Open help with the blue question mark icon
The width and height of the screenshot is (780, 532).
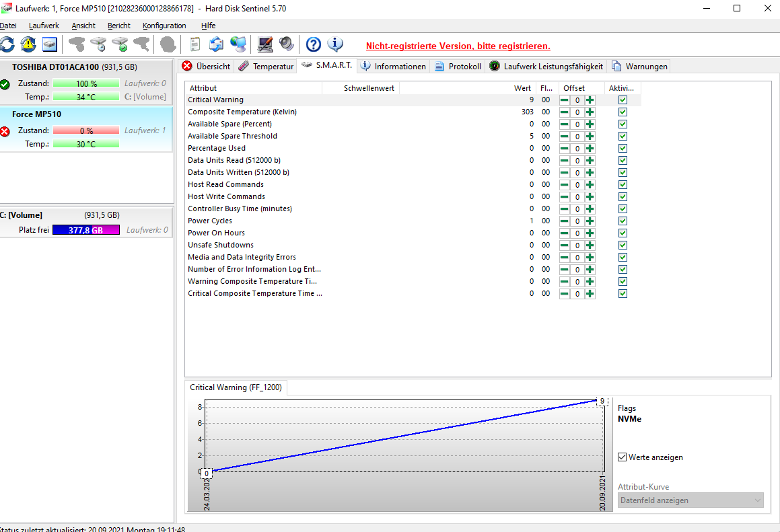[314, 44]
